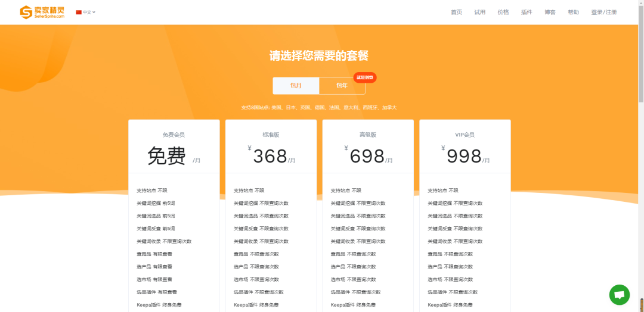Screen dimensions: 644x312
Task: Open the 帮助 nav item
Action: pos(574,13)
